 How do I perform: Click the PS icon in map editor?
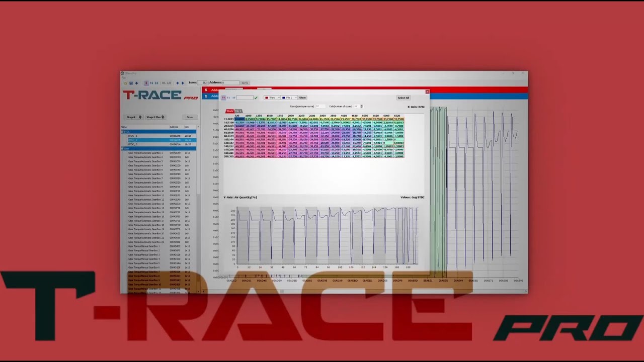(223, 98)
